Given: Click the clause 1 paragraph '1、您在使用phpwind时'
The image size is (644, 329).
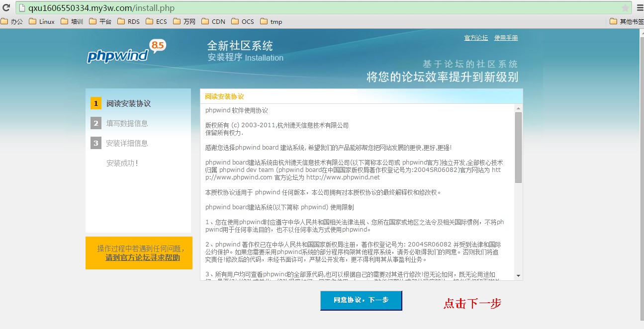Looking at the screenshot, I should (355, 226).
